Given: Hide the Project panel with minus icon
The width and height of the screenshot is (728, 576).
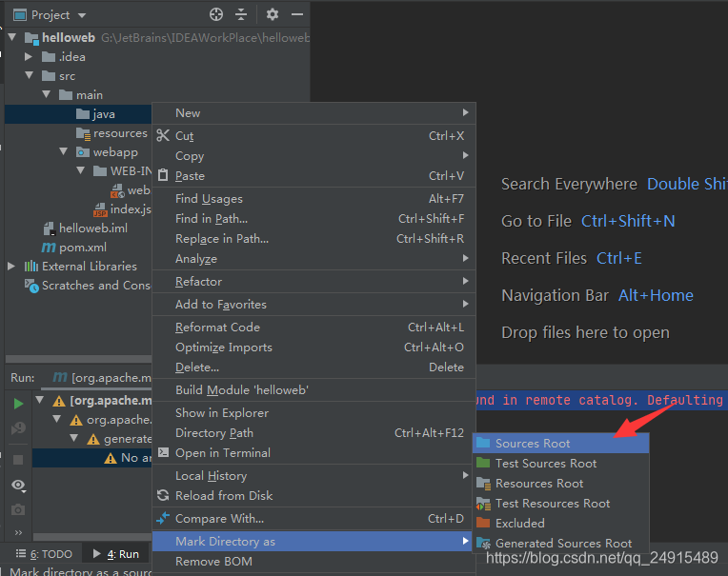Looking at the screenshot, I should (297, 15).
